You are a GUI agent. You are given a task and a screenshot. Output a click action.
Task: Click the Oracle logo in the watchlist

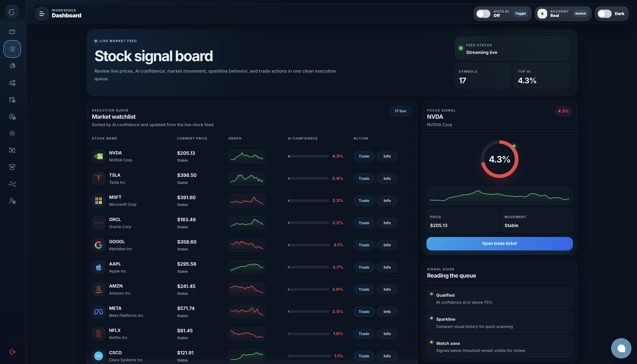pos(99,223)
